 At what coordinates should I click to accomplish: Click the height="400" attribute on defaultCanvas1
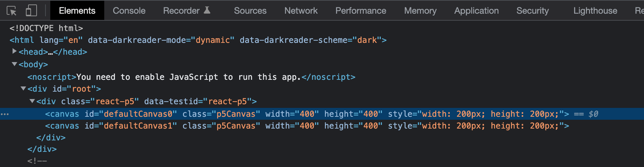coord(353,126)
